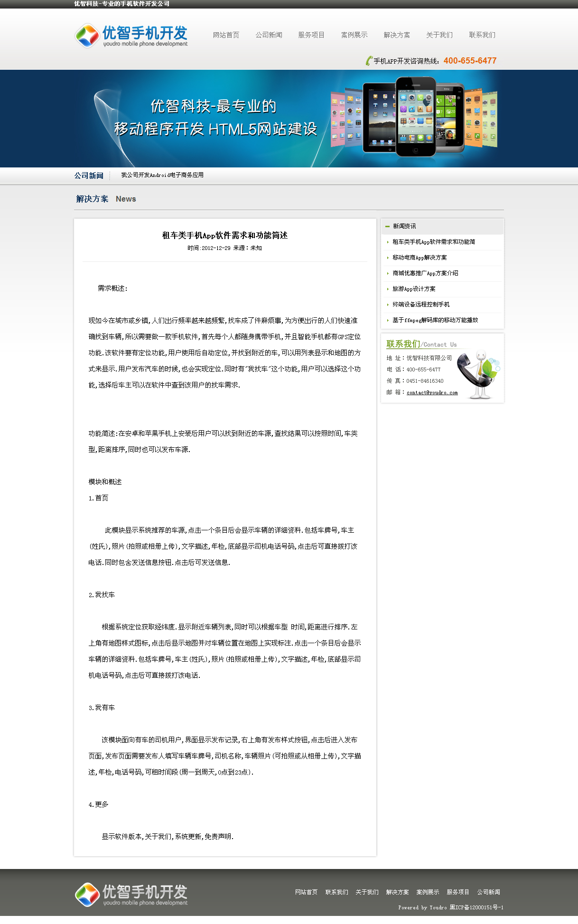Viewport: 578px width, 924px height.
Task: Open 网站首页 in the top navigation
Action: [226, 35]
